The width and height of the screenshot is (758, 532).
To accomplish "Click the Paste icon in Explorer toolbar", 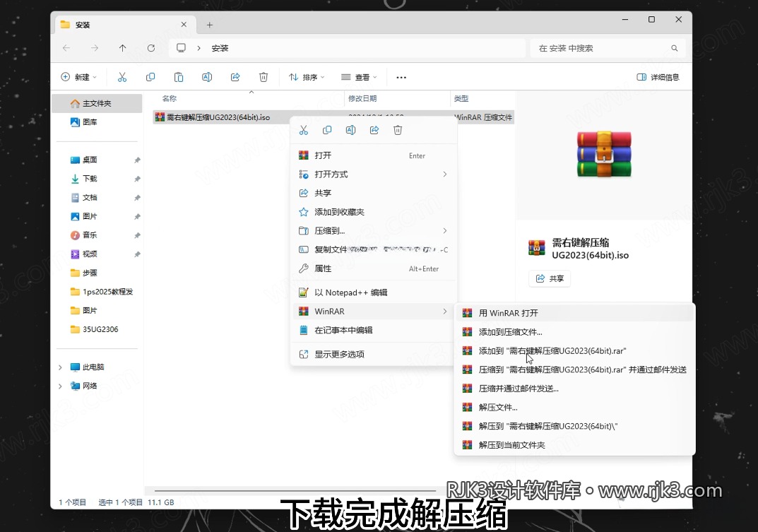I will tap(179, 77).
